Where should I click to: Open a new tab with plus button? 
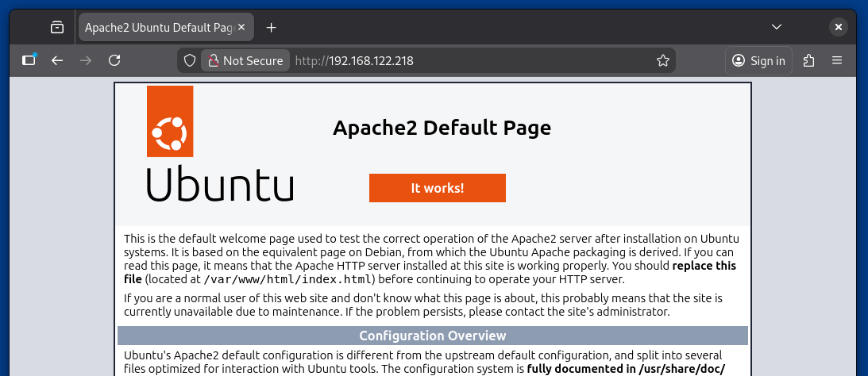coord(272,28)
